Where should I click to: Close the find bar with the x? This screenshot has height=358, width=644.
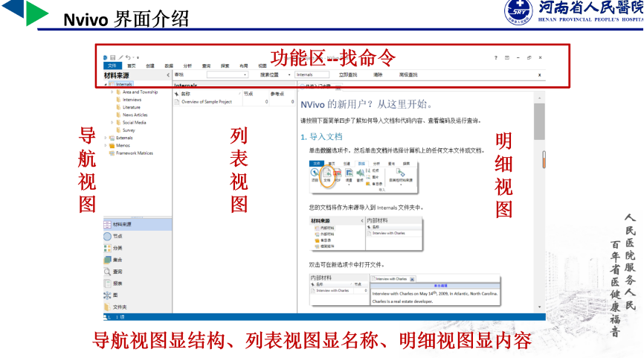click(x=540, y=75)
